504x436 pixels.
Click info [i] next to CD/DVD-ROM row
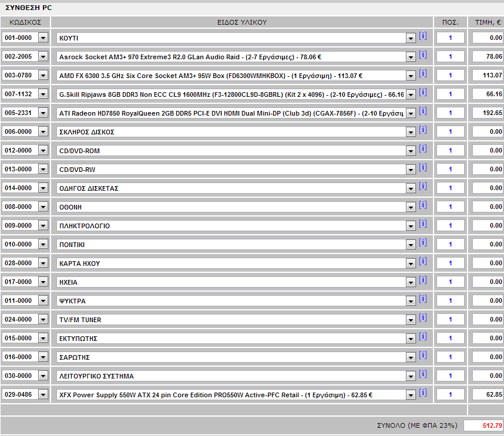coord(423,148)
